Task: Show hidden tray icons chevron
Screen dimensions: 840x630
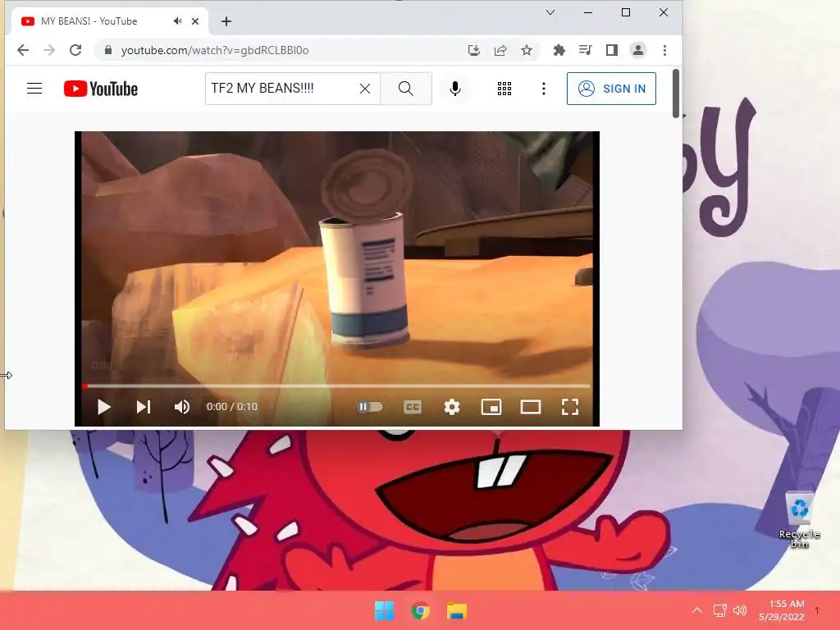Action: 697,610
